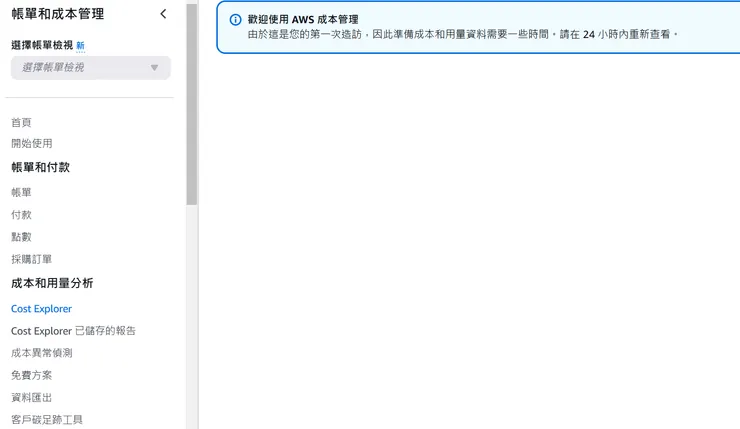Click the 成本和用量分析 section heading
Screen dimensions: 740x429
[52, 283]
